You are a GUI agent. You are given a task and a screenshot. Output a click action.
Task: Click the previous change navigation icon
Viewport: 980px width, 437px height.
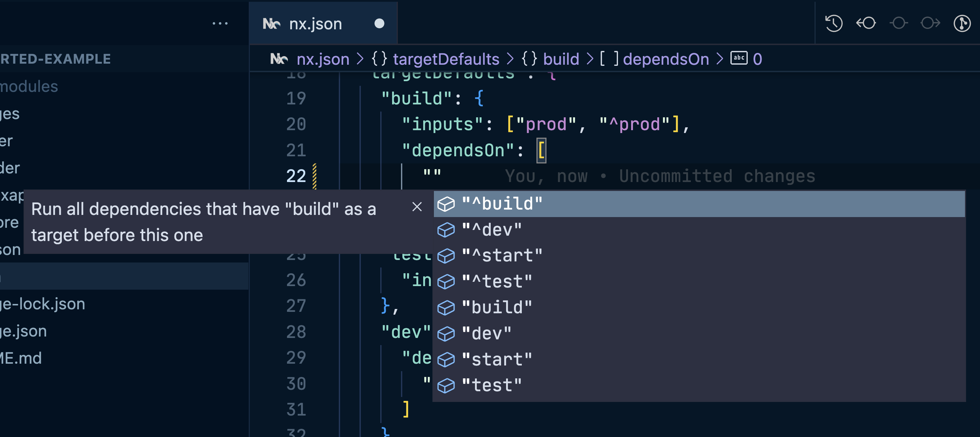866,23
